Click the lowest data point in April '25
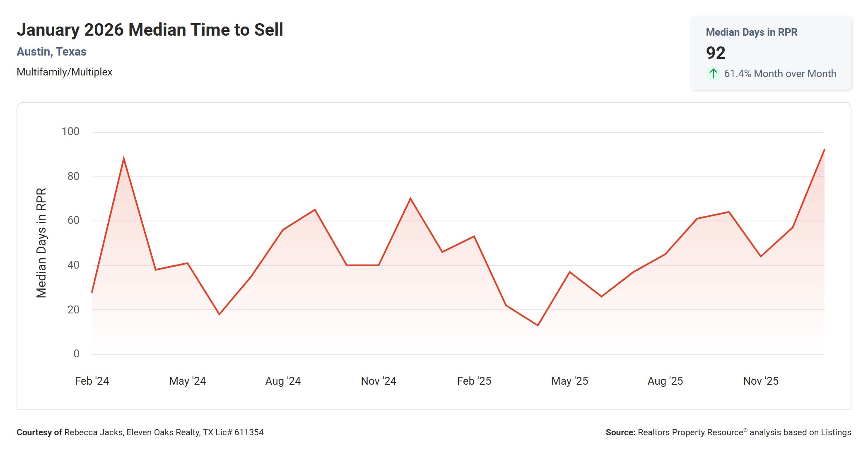Viewport: 868px width, 456px height. click(538, 325)
